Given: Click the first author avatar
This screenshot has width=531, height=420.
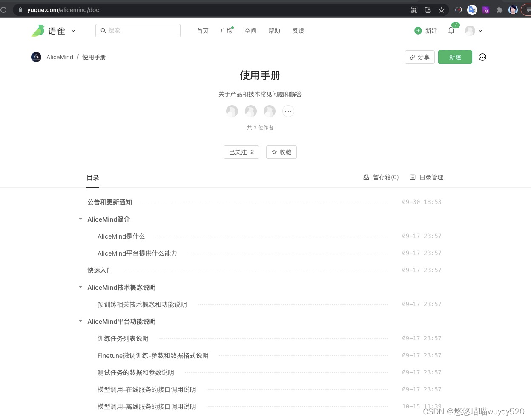Looking at the screenshot, I should pyautogui.click(x=232, y=111).
